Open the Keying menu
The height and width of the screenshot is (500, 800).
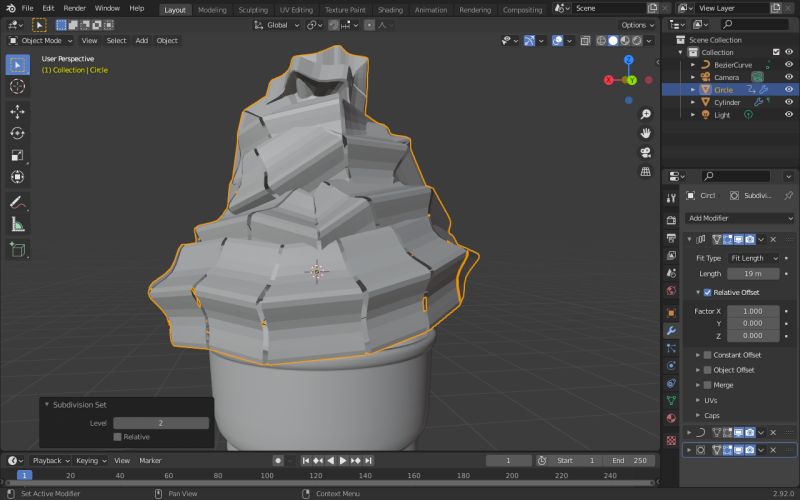click(x=90, y=461)
